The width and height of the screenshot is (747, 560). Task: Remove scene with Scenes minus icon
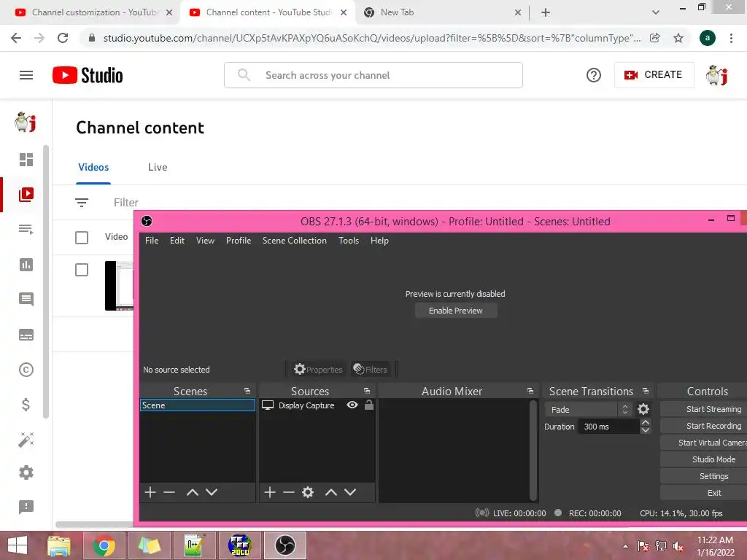point(169,492)
